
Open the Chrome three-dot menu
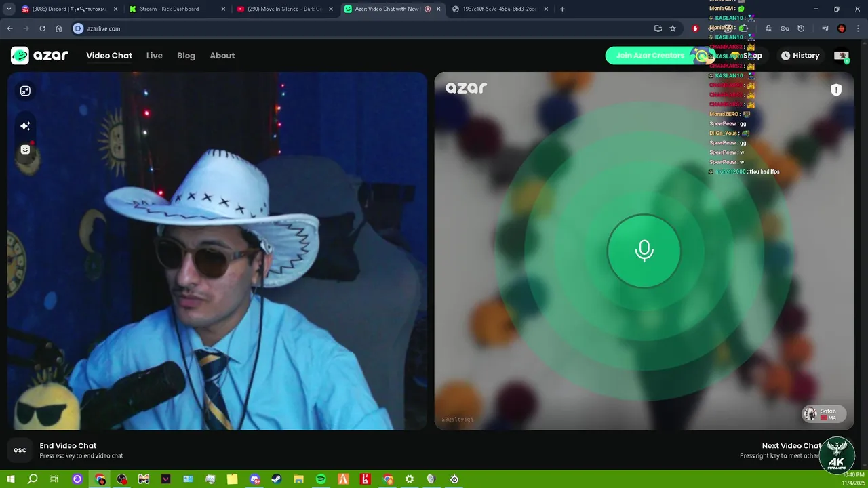(857, 28)
